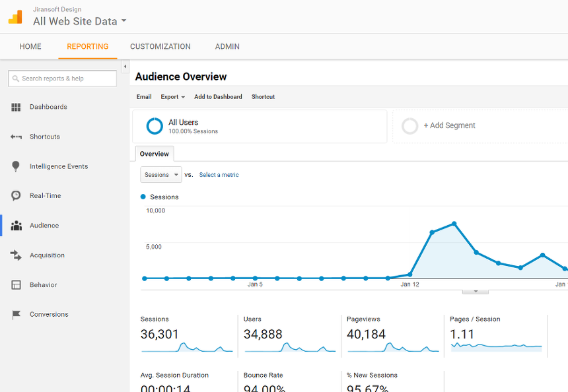
Task: Click Add to Dashboard button
Action: click(x=218, y=97)
